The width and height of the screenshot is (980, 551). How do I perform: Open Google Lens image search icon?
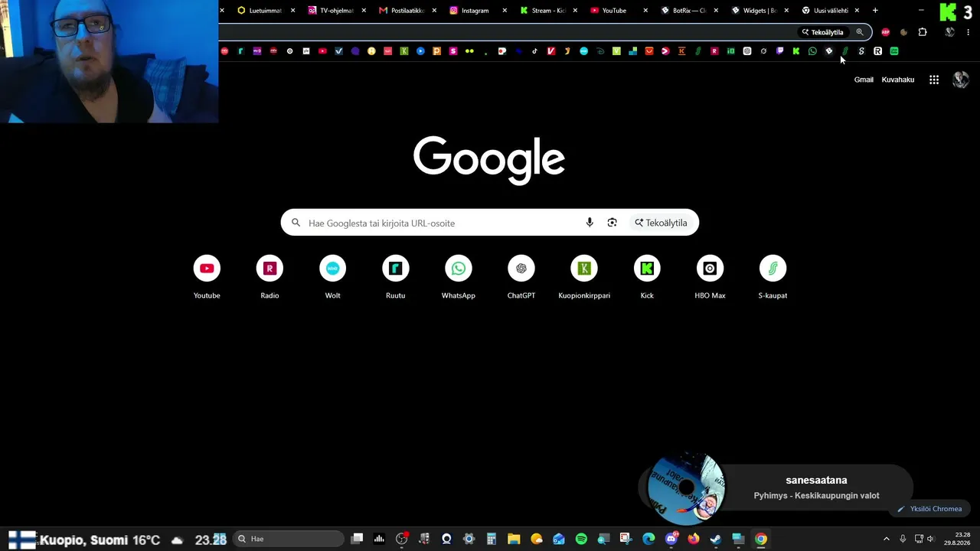tap(612, 223)
